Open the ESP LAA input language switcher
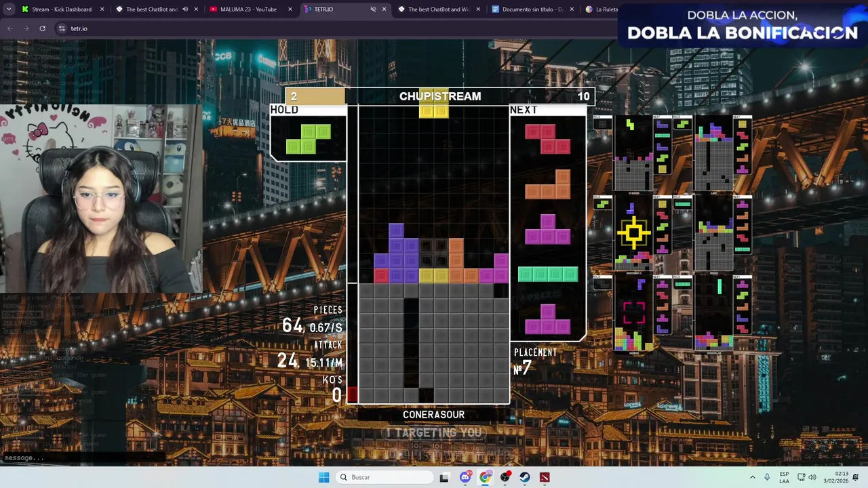Image resolution: width=868 pixels, height=488 pixels. (x=784, y=477)
